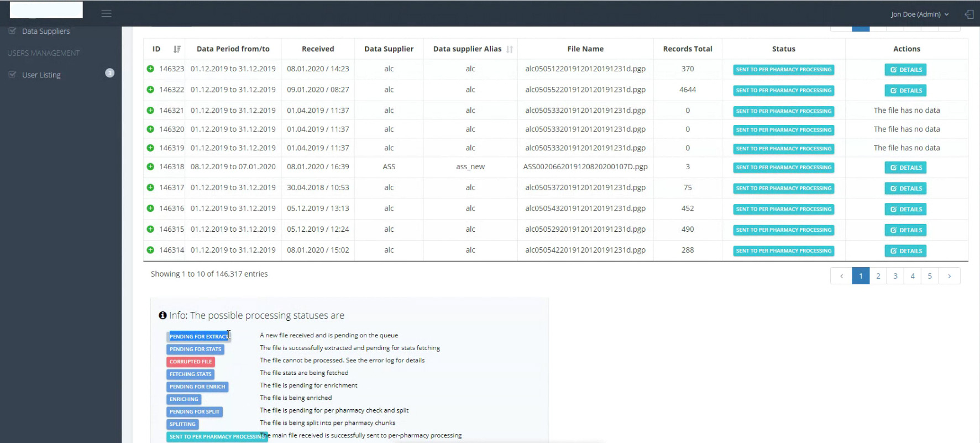Click the previous page arrow
980x443 pixels.
tap(841, 276)
